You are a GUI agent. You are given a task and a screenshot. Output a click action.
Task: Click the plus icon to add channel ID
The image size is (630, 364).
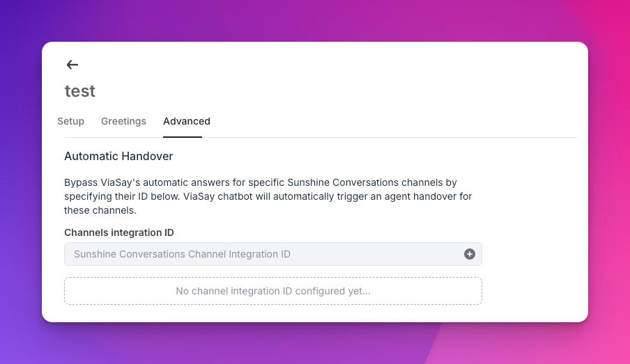click(470, 254)
